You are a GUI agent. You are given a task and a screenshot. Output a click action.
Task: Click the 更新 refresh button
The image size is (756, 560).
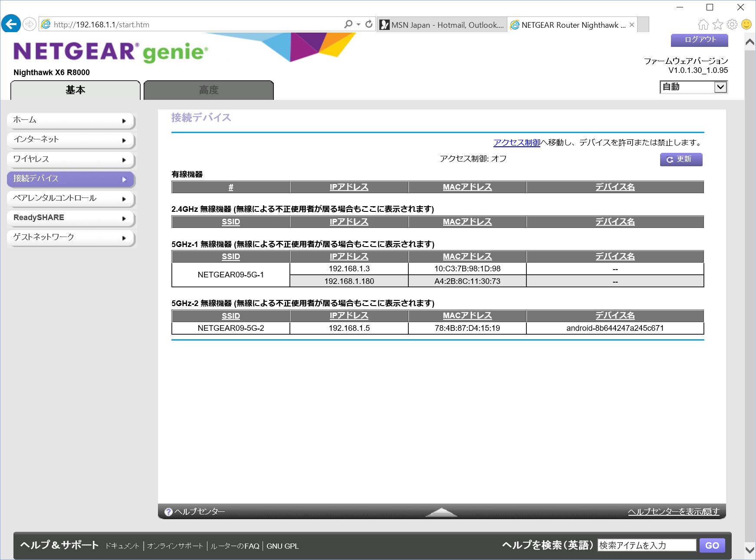680,159
